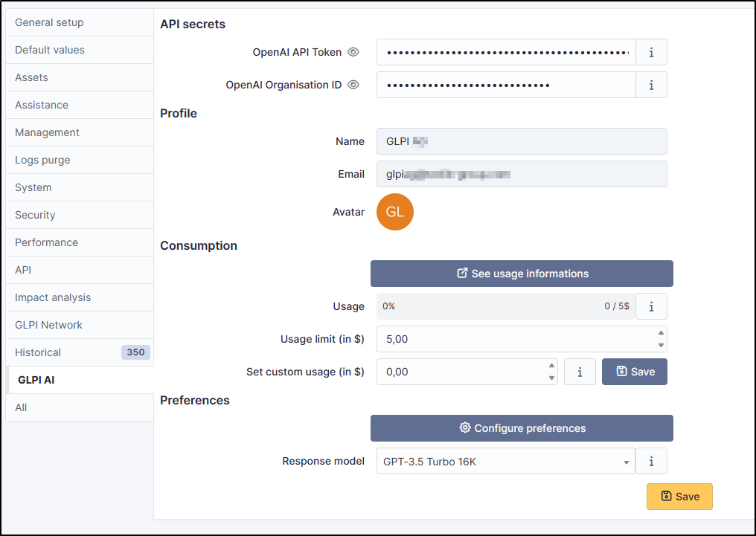Click the Usage progress bar
Viewport: 756px width, 536px height.
(505, 306)
